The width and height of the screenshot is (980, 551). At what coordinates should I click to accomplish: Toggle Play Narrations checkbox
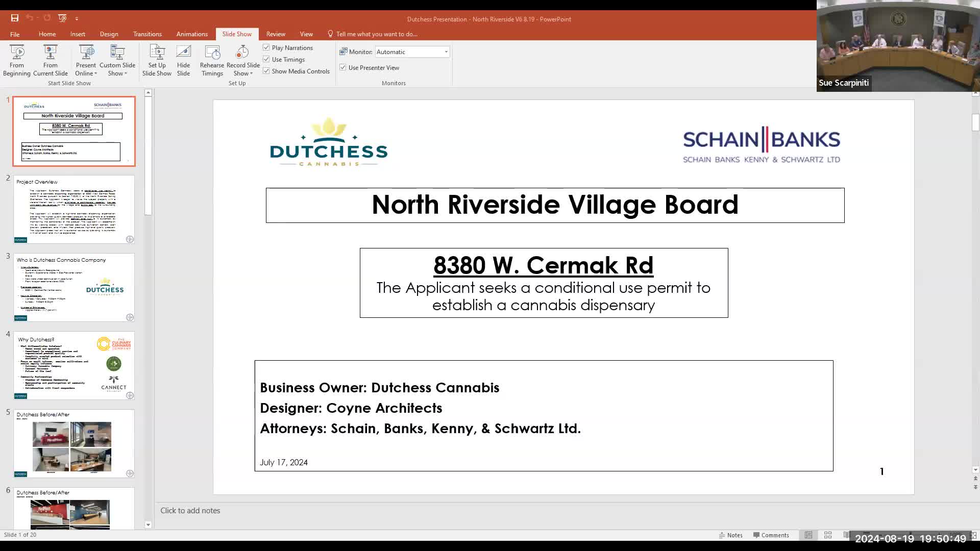[x=266, y=47]
